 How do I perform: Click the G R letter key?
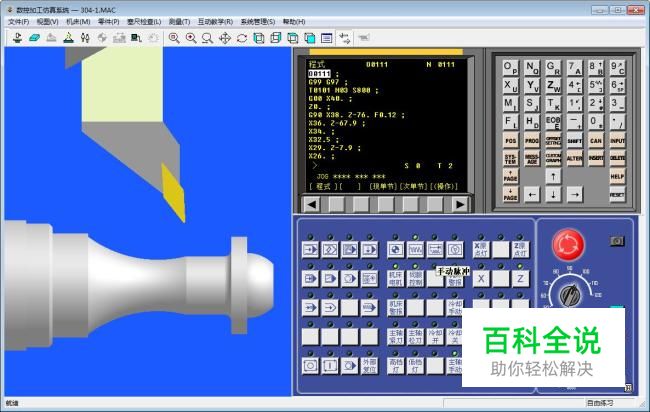coord(553,68)
